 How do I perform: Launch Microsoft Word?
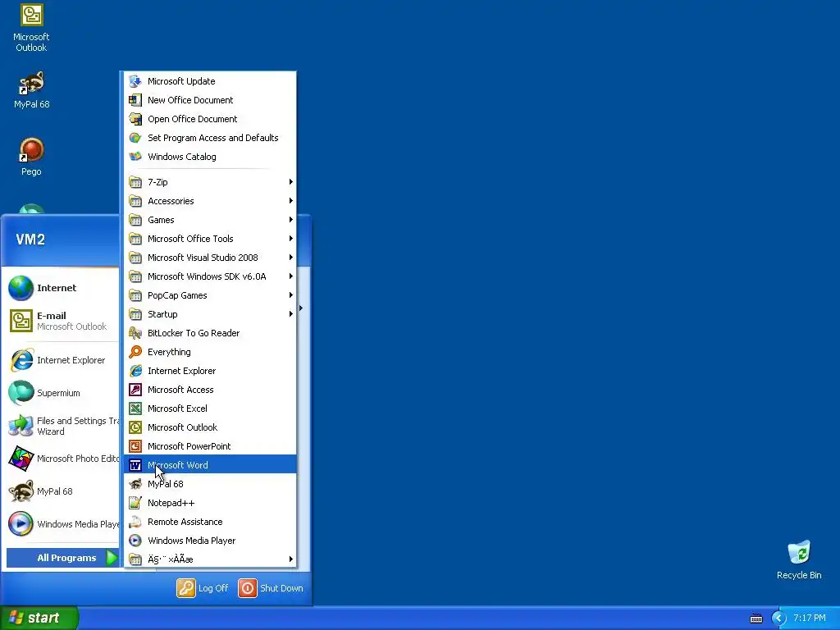209,465
